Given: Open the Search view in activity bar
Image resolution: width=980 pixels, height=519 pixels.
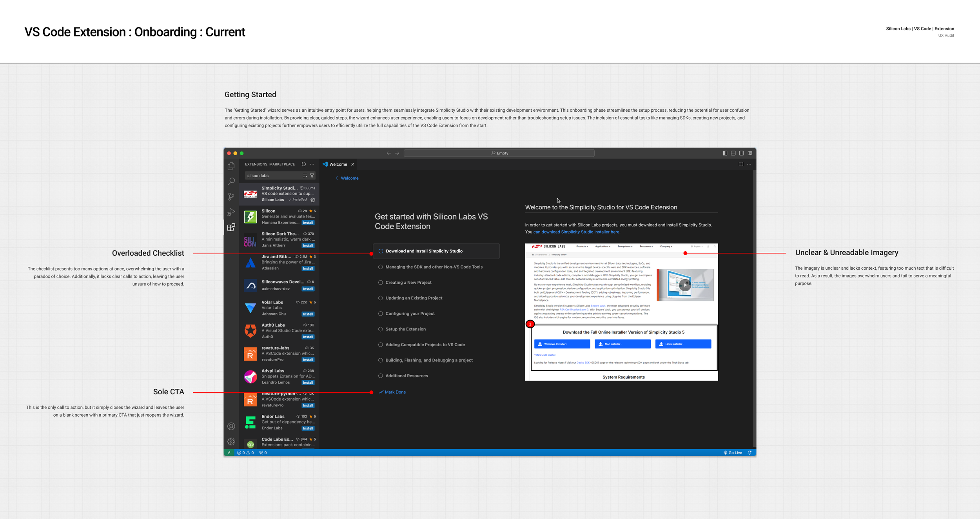Looking at the screenshot, I should click(x=231, y=181).
